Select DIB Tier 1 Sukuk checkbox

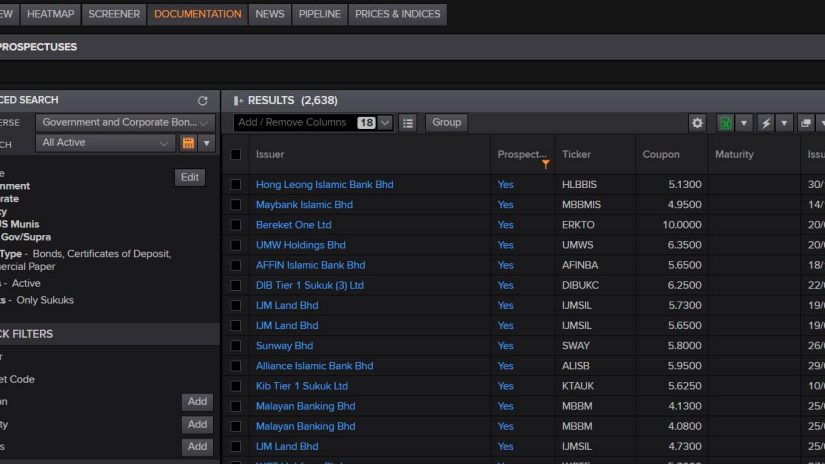[236, 285]
